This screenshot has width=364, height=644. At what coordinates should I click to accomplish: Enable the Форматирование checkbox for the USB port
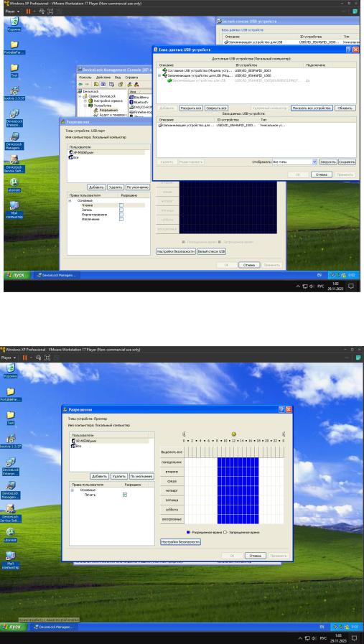121,215
